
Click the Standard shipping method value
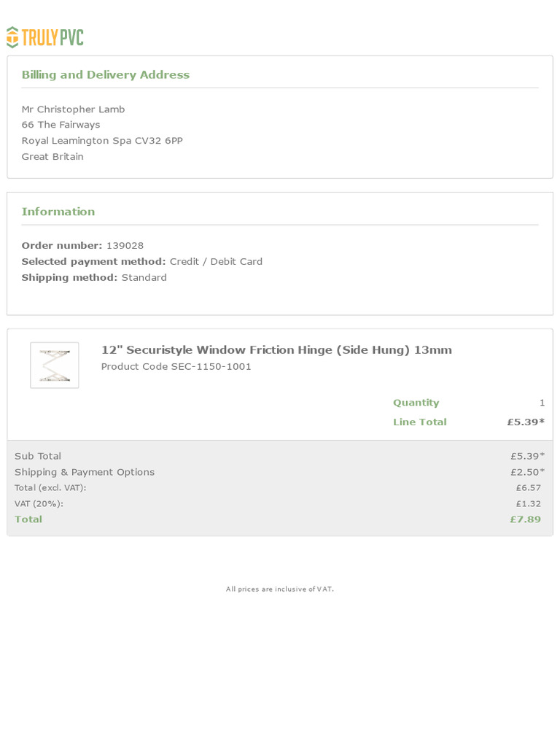pyautogui.click(x=144, y=278)
